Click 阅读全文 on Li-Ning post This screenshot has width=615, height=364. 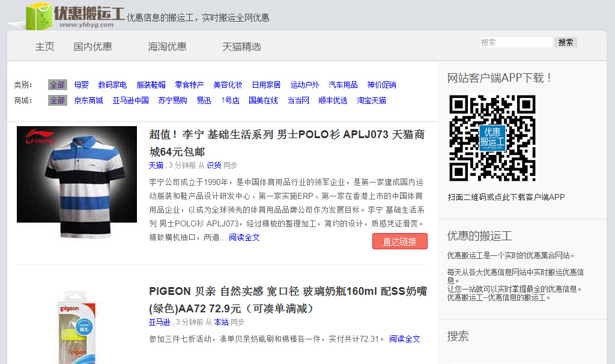click(x=244, y=237)
